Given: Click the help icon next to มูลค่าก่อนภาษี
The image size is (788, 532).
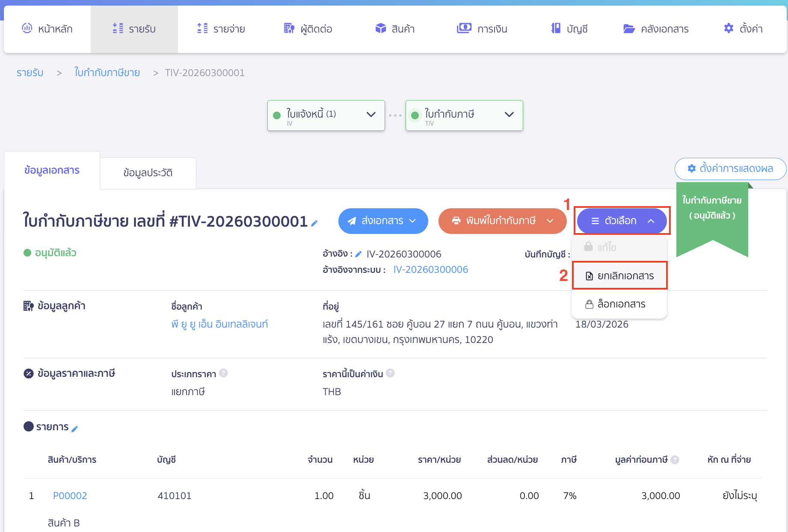Looking at the screenshot, I should tap(675, 460).
